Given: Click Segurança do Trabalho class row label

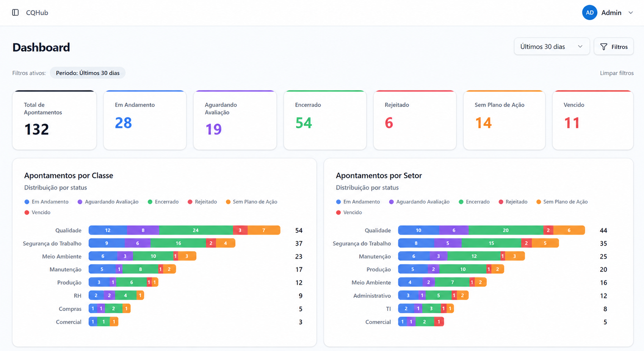Looking at the screenshot, I should [52, 243].
